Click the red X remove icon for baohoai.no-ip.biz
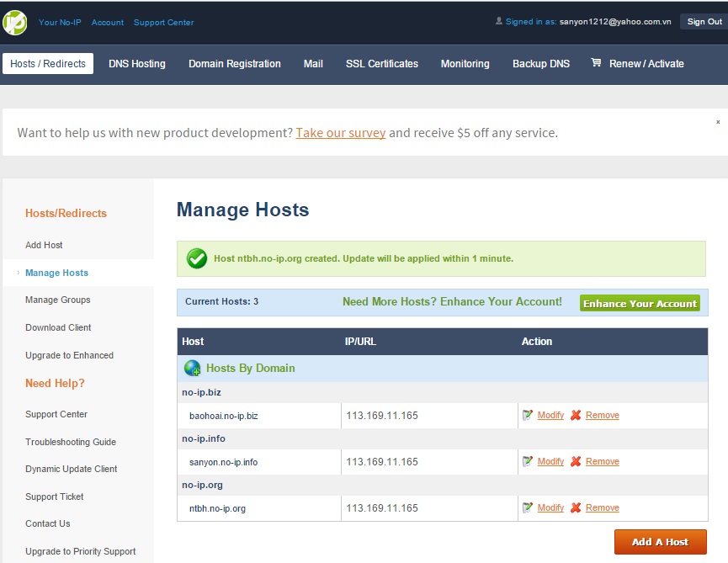 pyautogui.click(x=576, y=415)
